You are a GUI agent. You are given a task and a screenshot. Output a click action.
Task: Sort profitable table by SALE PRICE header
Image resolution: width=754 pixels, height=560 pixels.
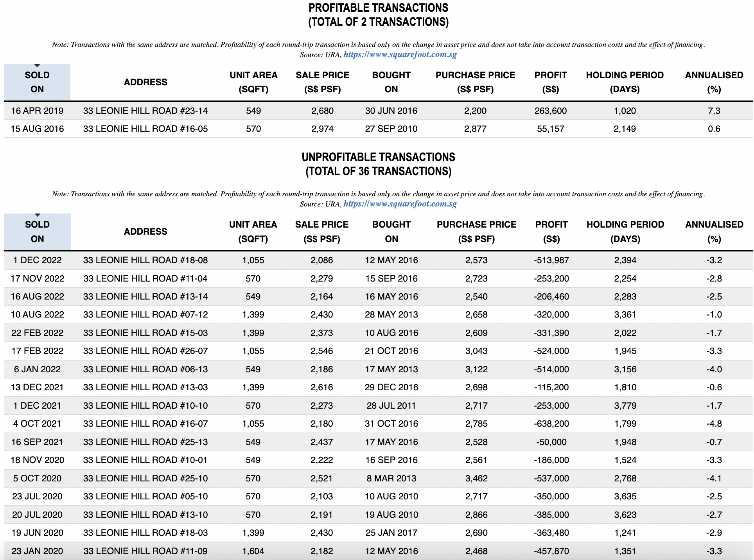click(x=322, y=82)
